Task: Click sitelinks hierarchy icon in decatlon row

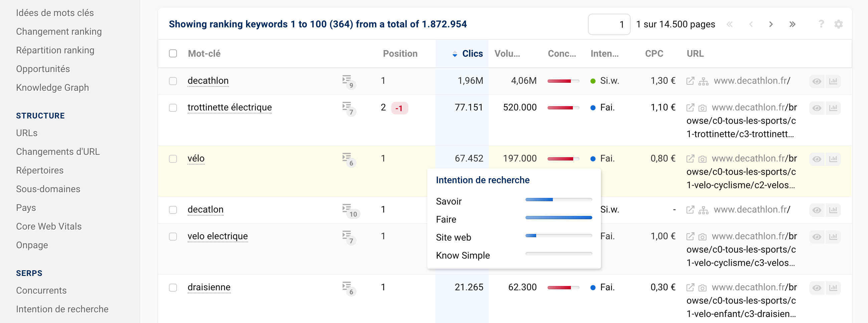Action: 703,210
